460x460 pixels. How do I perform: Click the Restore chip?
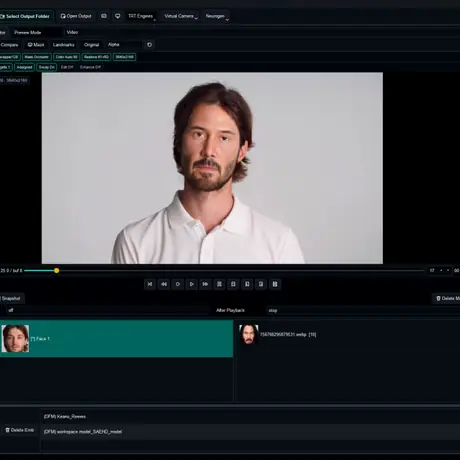(x=96, y=57)
